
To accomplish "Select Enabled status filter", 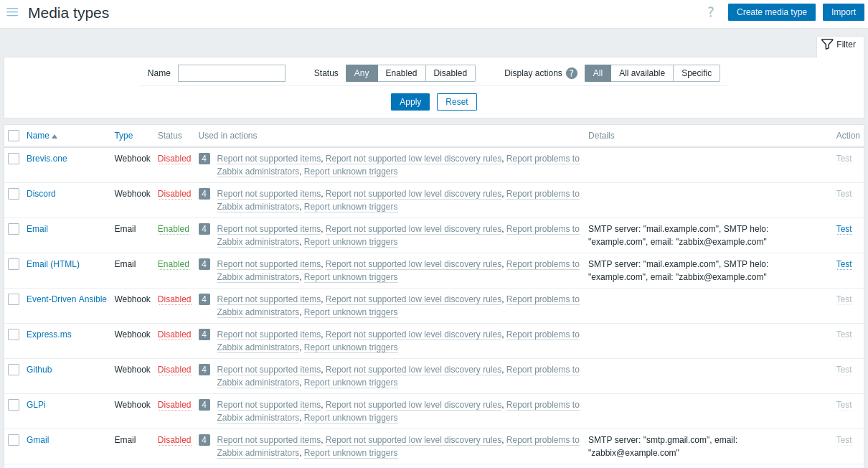I will (402, 73).
